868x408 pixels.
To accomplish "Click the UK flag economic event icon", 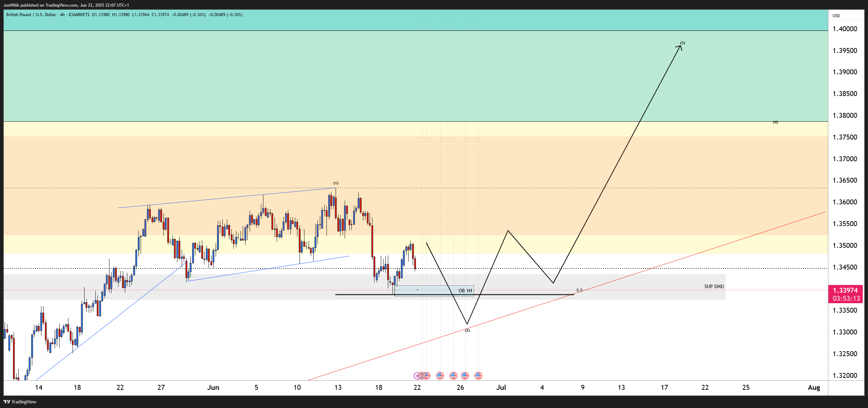I will pos(422,376).
